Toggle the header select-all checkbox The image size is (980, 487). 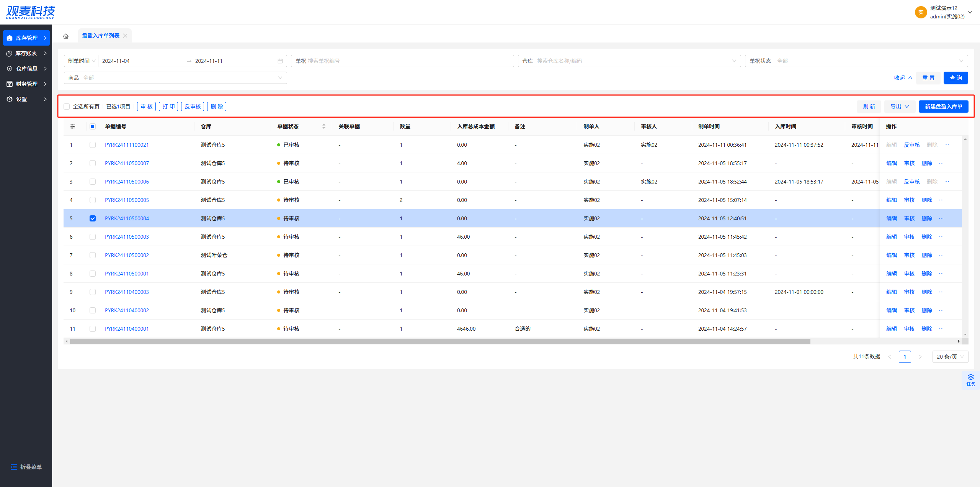tap(93, 126)
